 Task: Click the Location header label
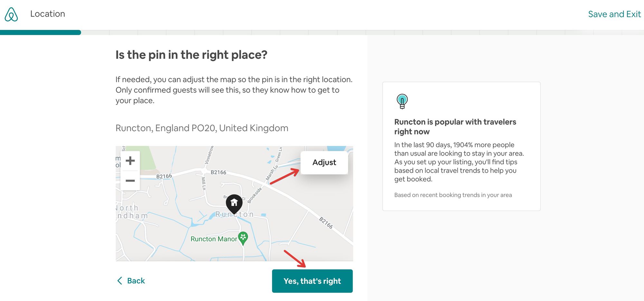click(x=48, y=14)
